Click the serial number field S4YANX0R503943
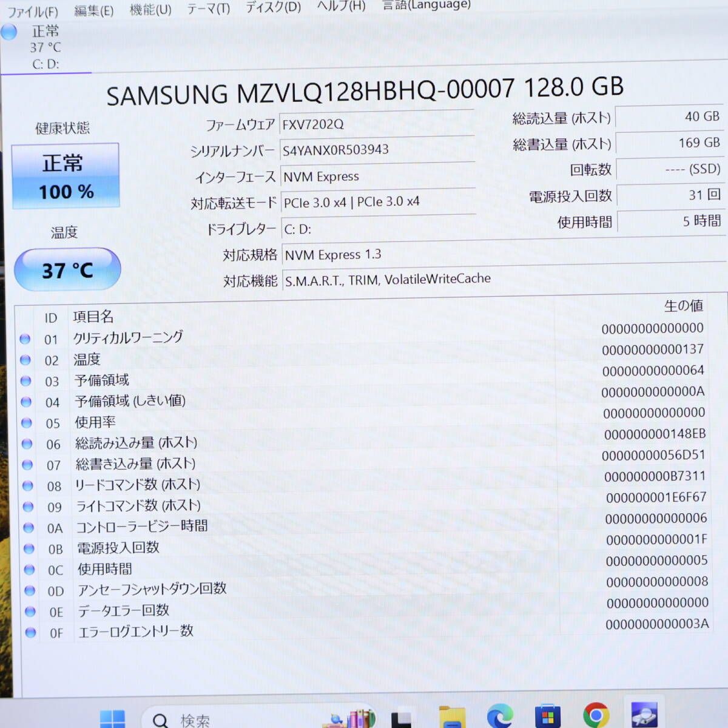 (x=377, y=150)
